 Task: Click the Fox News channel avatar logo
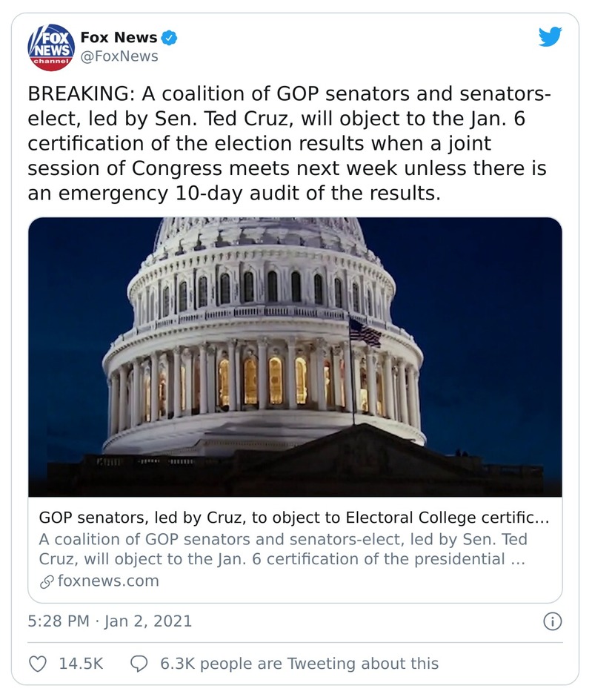pyautogui.click(x=51, y=47)
